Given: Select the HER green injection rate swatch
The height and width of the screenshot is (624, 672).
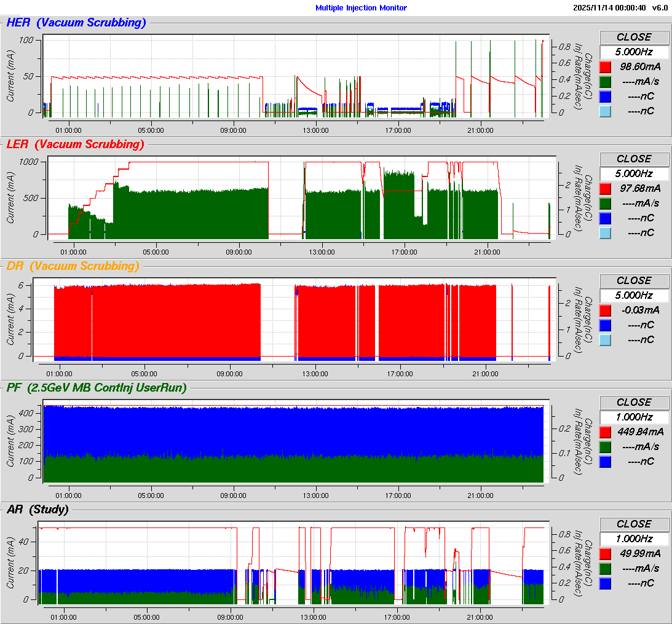Looking at the screenshot, I should pos(605,82).
